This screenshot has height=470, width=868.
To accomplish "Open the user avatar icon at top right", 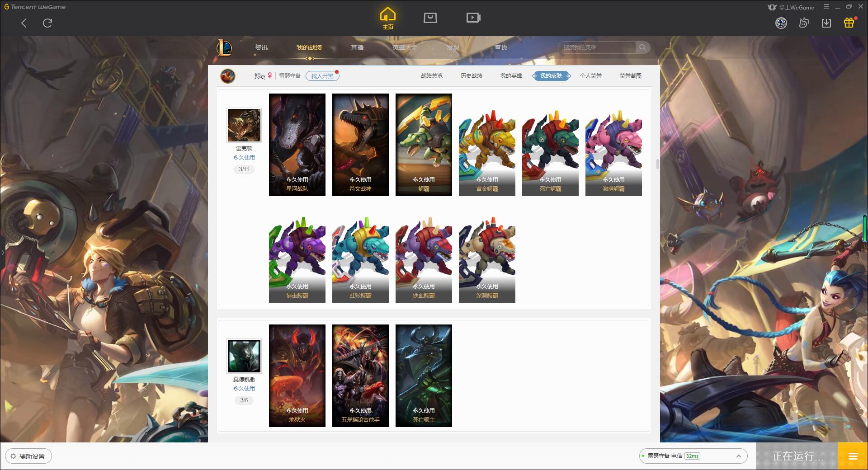I will click(x=781, y=23).
